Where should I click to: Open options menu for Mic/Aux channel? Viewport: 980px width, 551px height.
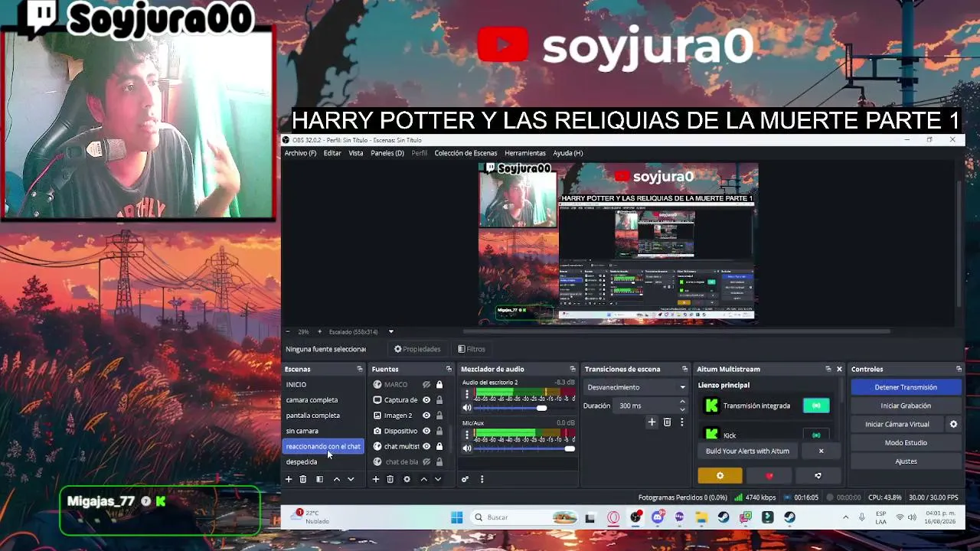click(x=467, y=435)
